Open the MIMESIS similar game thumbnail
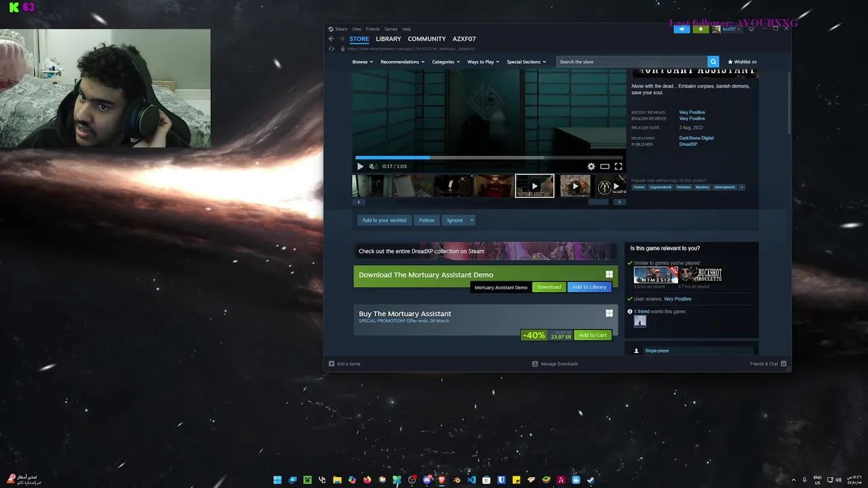Viewport: 868px width, 488px height. pos(656,274)
